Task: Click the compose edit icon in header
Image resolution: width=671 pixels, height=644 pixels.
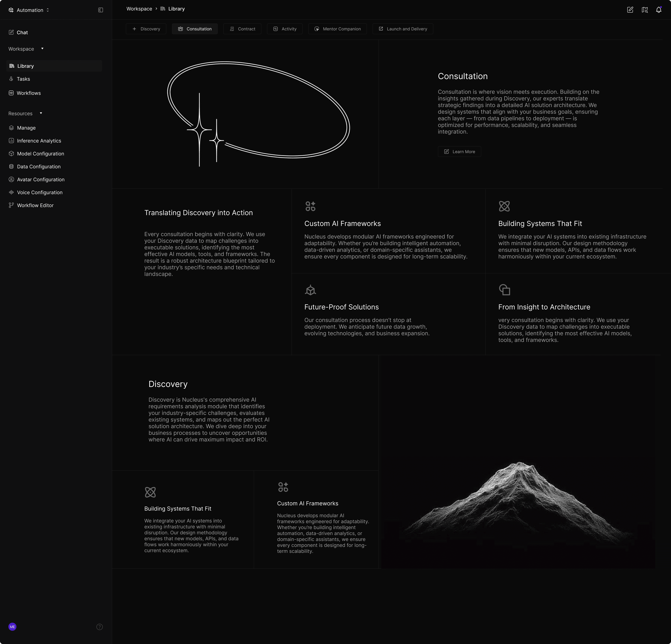Action: click(630, 10)
